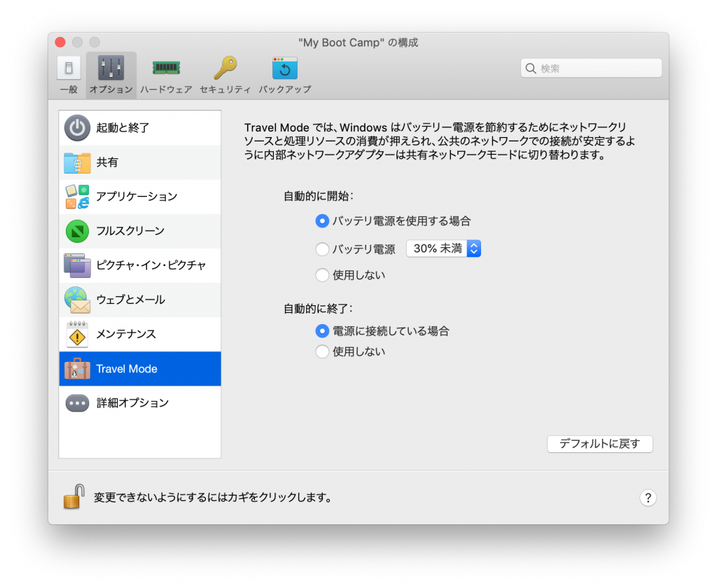
Task: Switch to the 一般 tab label
Action: [x=69, y=89]
